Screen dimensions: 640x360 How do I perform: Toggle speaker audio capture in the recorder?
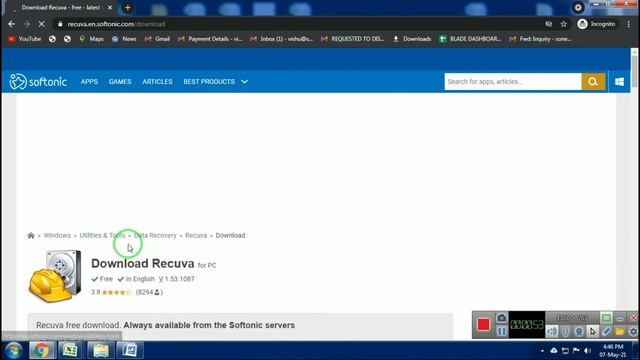[x=552, y=331]
